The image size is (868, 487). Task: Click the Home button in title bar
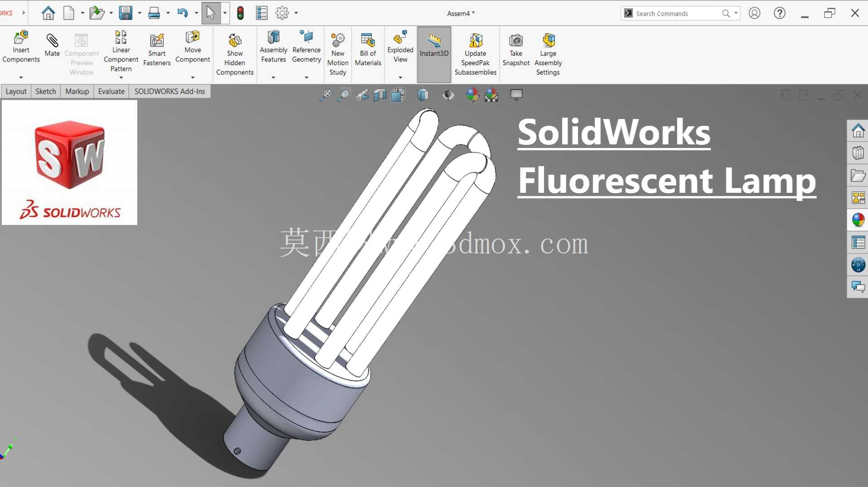[x=48, y=13]
